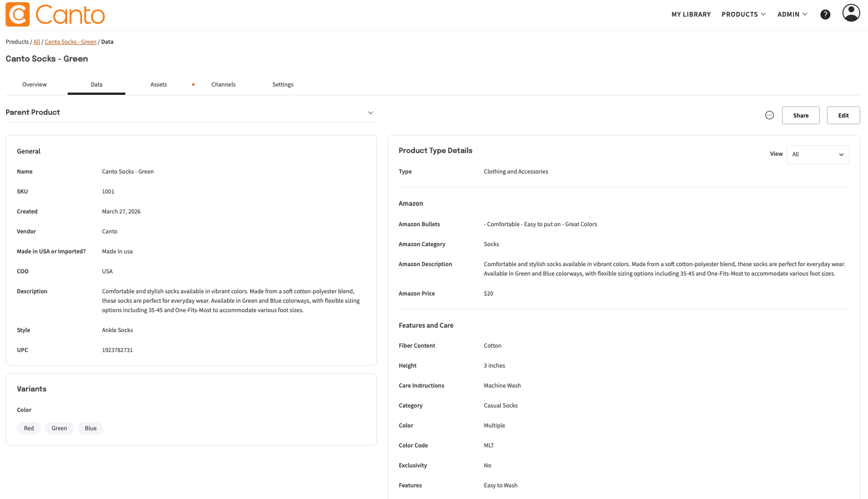Screen dimensions: 868x499
Task: Click the Amazon Description paragraph text
Action: click(x=664, y=269)
